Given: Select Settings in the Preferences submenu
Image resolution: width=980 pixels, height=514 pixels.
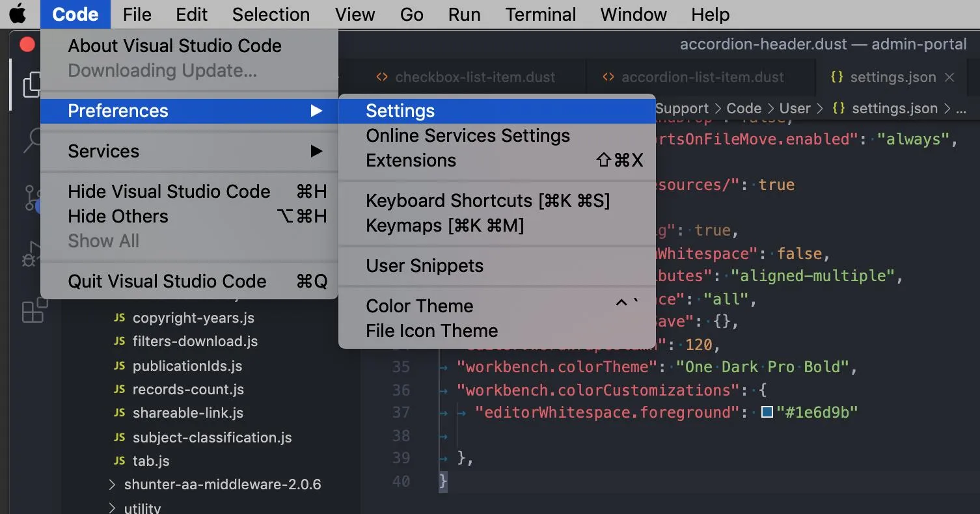Looking at the screenshot, I should coord(400,111).
